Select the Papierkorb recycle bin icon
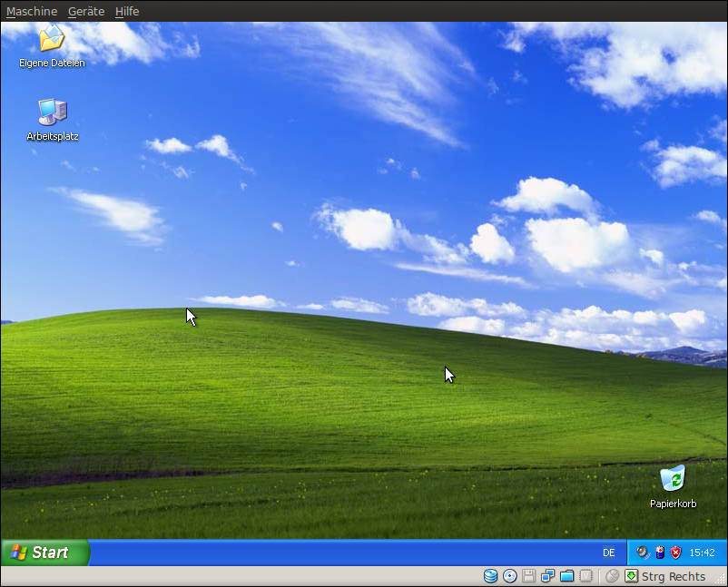728x587 pixels. (x=673, y=479)
